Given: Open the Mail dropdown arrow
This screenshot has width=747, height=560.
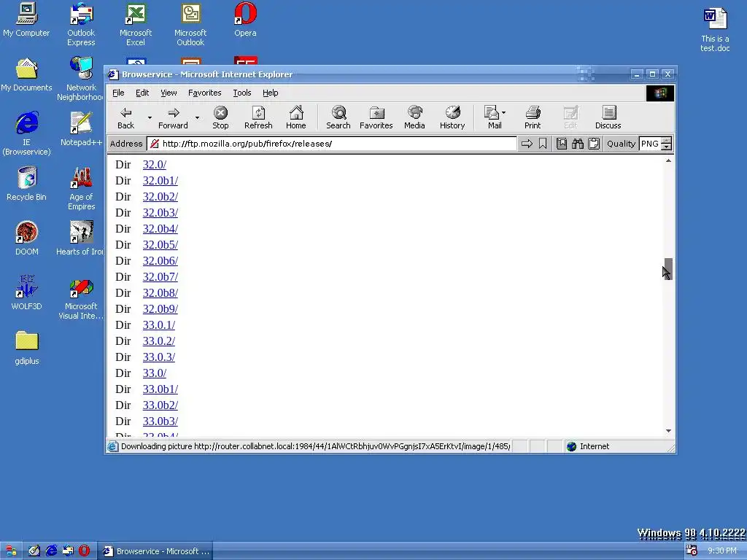Looking at the screenshot, I should (504, 113).
